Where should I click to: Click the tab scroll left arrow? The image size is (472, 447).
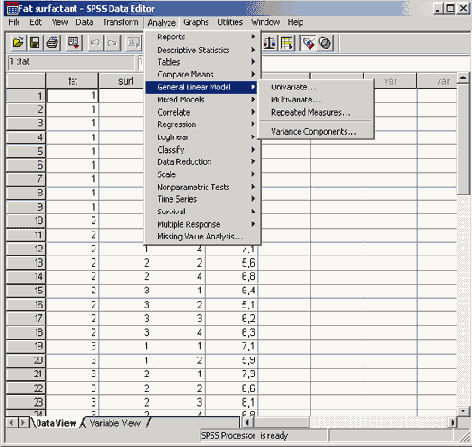[12, 423]
